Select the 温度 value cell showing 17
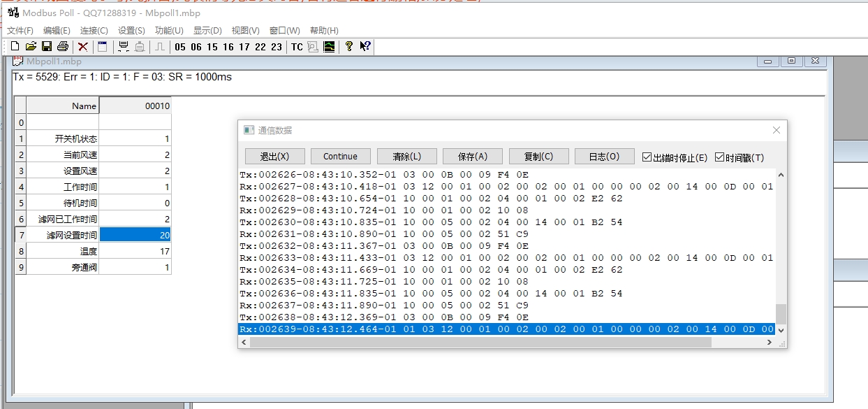The height and width of the screenshot is (409, 868). coord(135,251)
